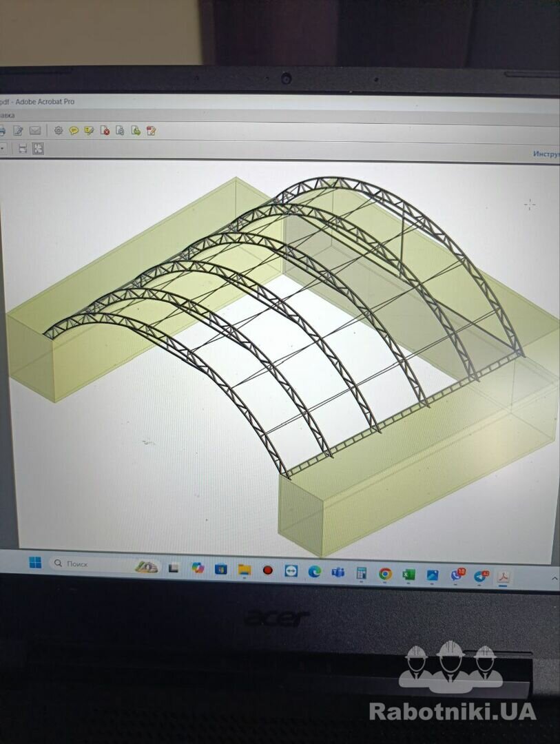Expand the zoom level dropdown arrow

pos(3,148)
